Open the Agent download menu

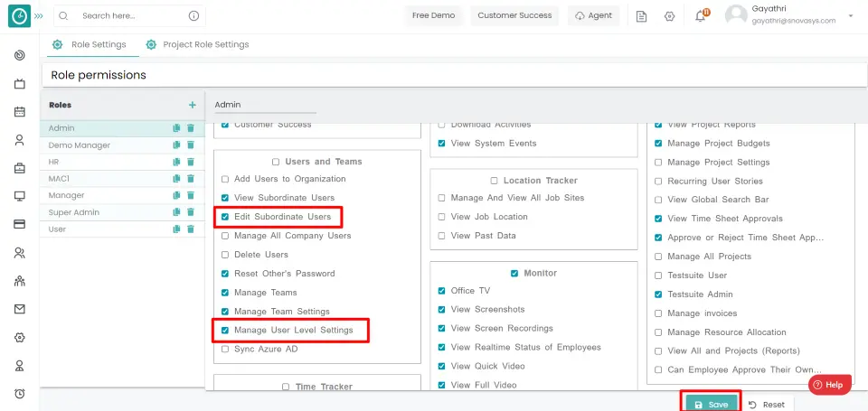point(593,15)
